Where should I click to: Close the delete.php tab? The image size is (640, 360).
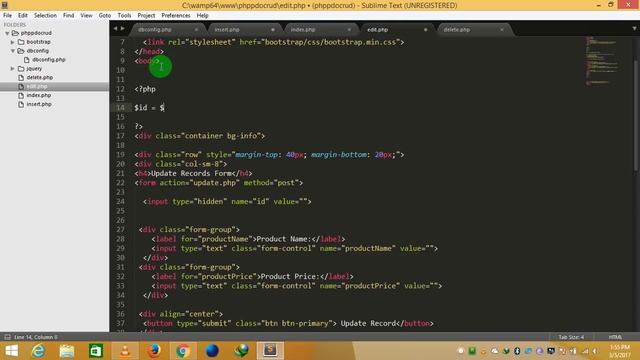tap(502, 30)
